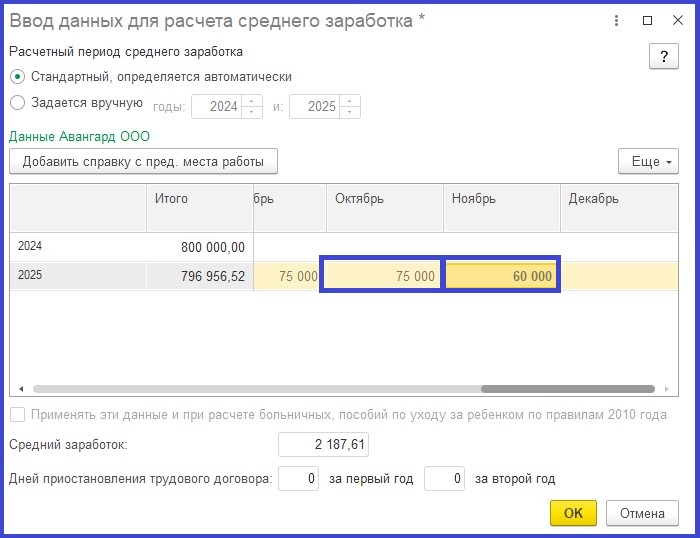Select the Стандартный automatic period option
This screenshot has height=538, width=700.
coord(17,76)
